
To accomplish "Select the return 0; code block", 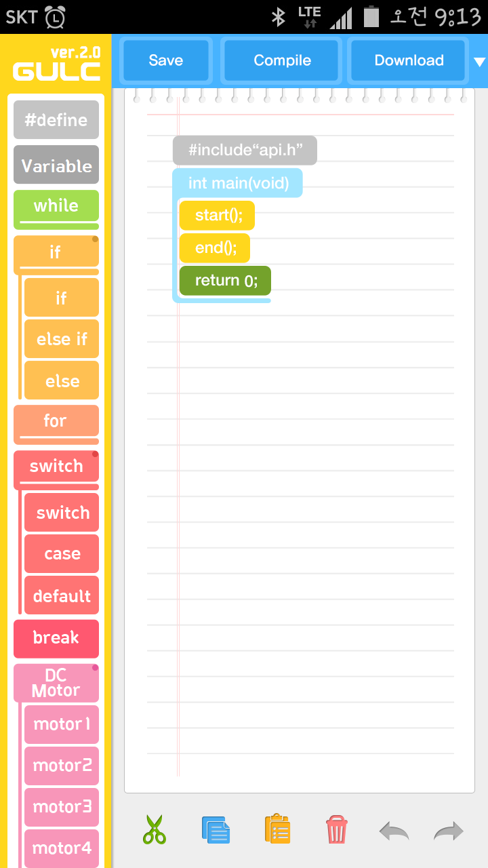I will (x=226, y=281).
